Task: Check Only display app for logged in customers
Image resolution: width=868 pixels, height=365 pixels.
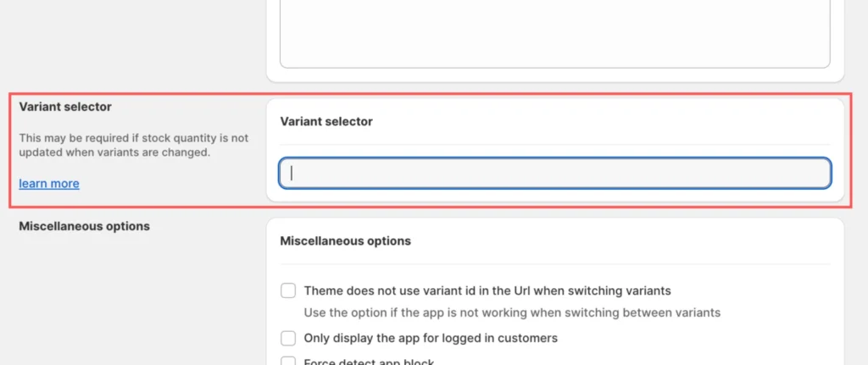Action: coord(288,338)
